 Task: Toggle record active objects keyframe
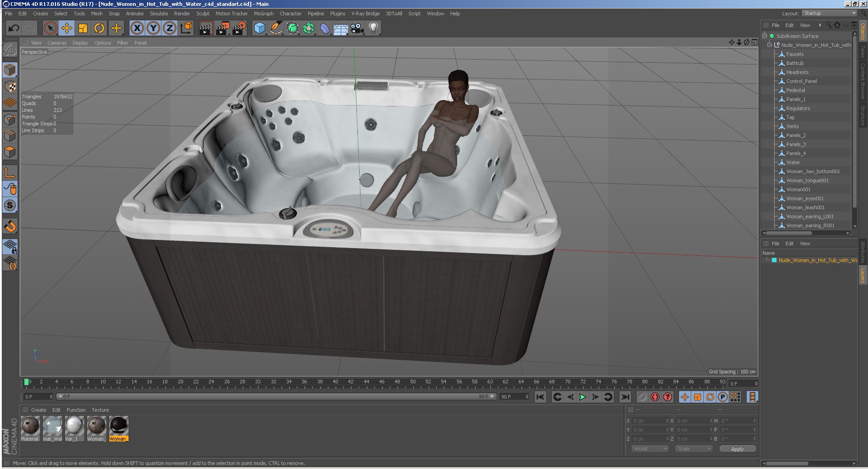(642, 397)
